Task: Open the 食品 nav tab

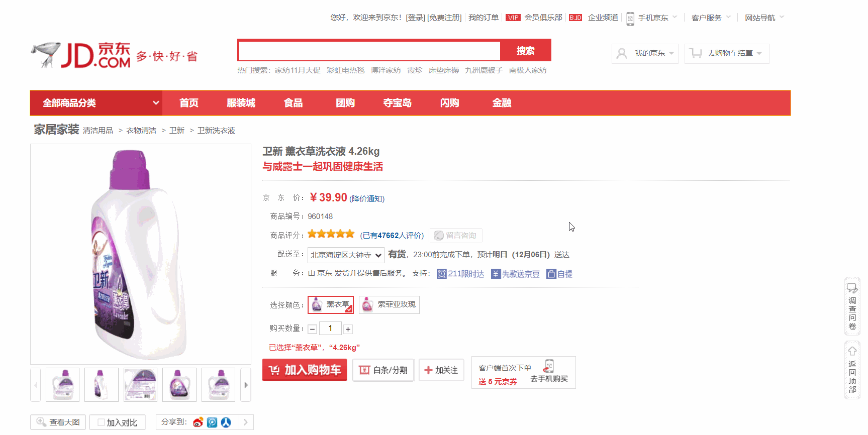Action: [294, 103]
